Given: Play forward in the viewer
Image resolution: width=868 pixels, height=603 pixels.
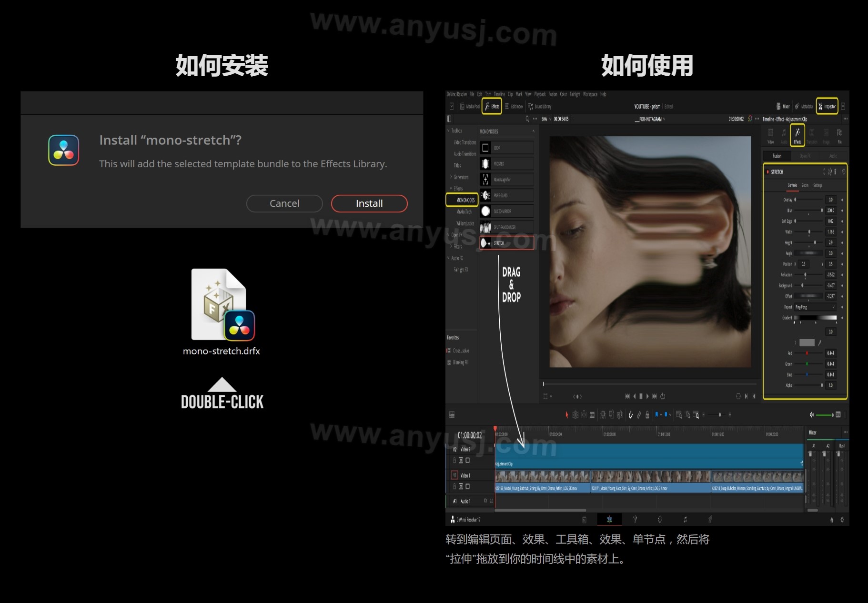Looking at the screenshot, I should 647,396.
